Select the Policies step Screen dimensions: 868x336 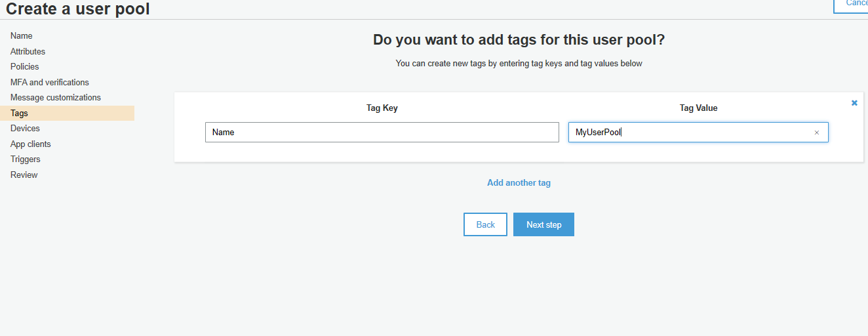(25, 67)
